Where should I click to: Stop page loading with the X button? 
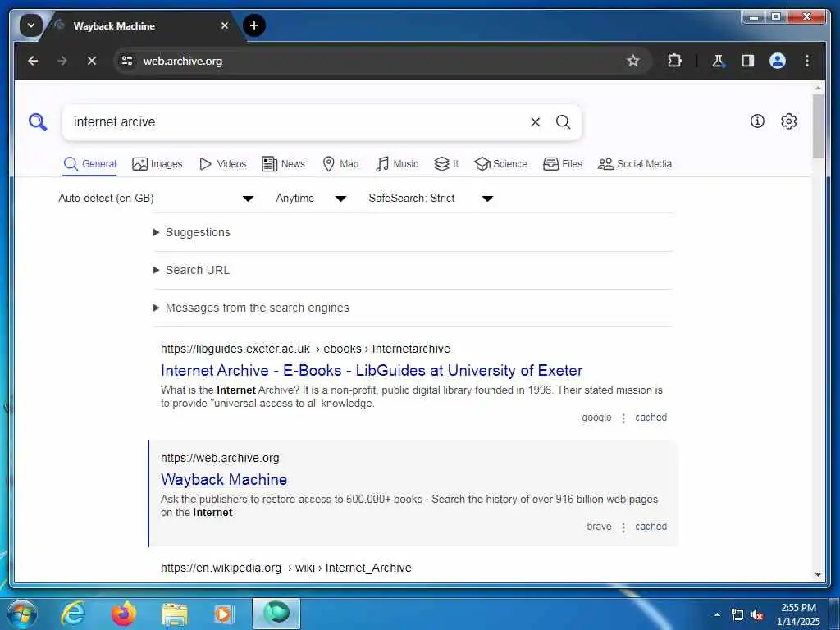coord(92,61)
